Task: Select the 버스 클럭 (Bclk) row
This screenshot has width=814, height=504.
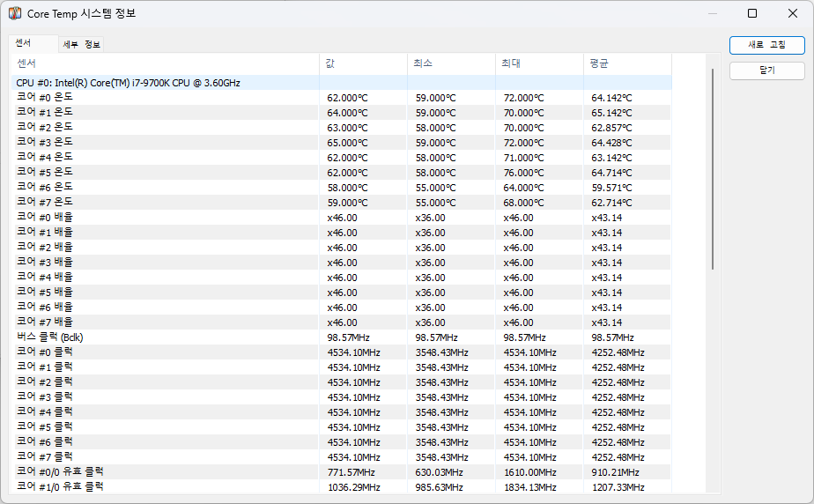Action: [x=341, y=337]
